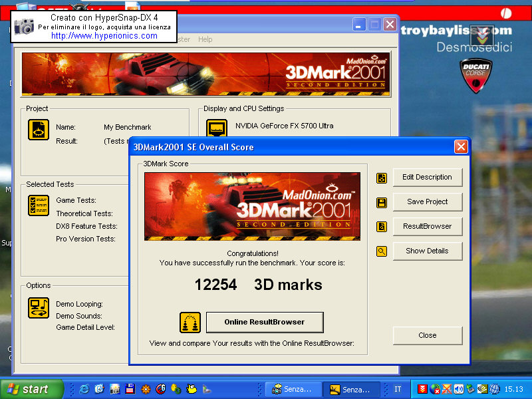Click the 3DMark2001 banner in main window

tap(206, 74)
